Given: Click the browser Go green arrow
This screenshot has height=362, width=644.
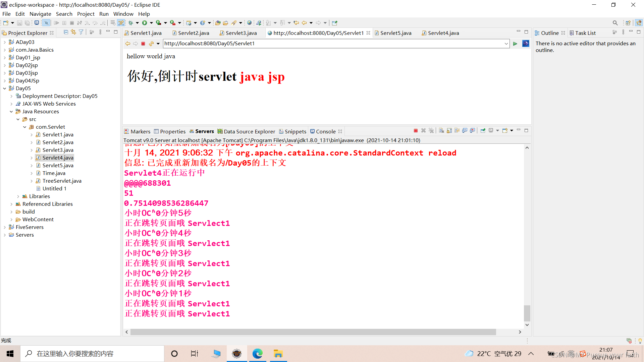Looking at the screenshot, I should tap(515, 44).
